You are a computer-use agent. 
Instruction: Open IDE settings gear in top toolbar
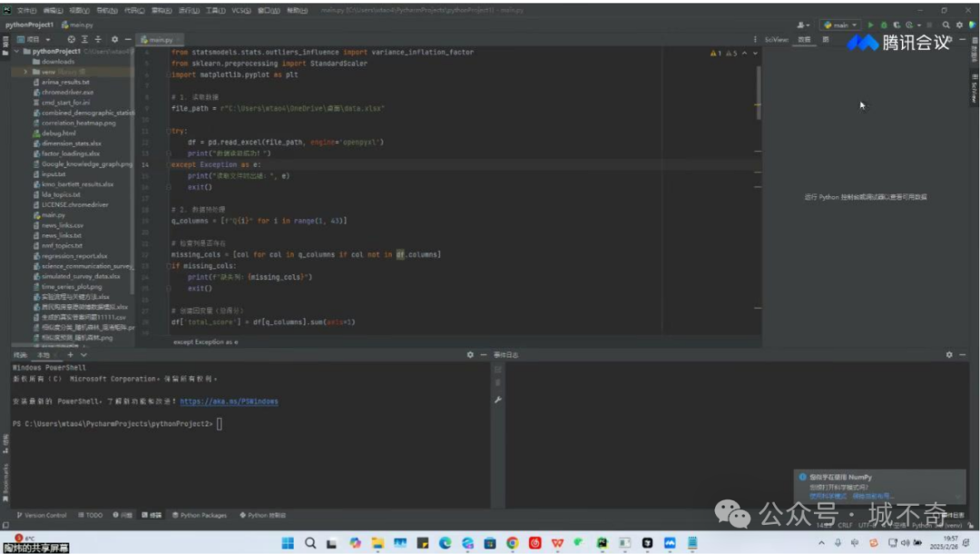pos(959,25)
